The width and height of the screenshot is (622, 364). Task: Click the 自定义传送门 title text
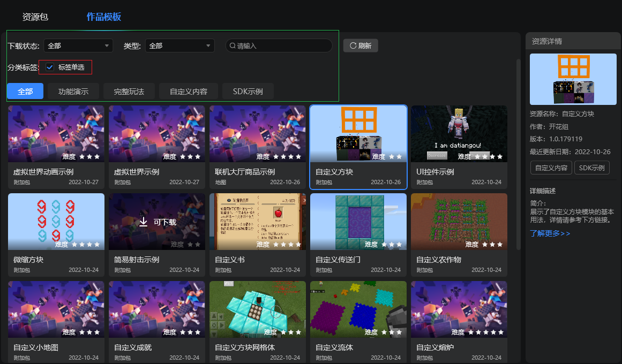click(x=338, y=260)
